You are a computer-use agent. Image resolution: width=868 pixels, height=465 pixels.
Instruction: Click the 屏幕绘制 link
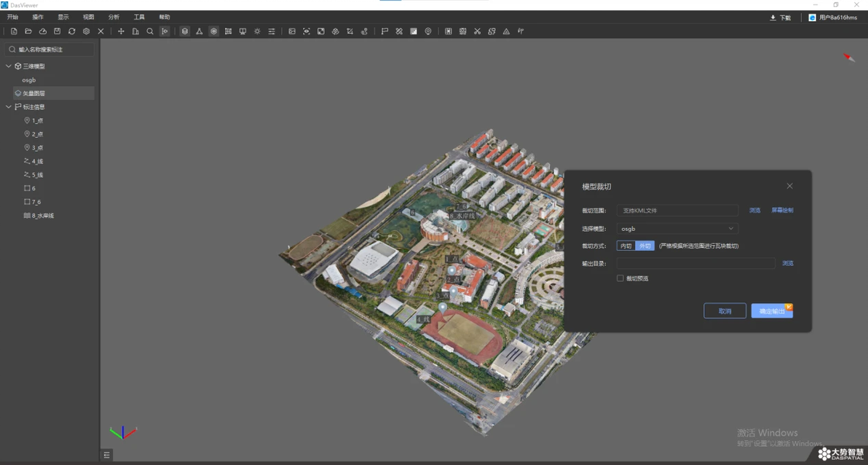tap(782, 211)
